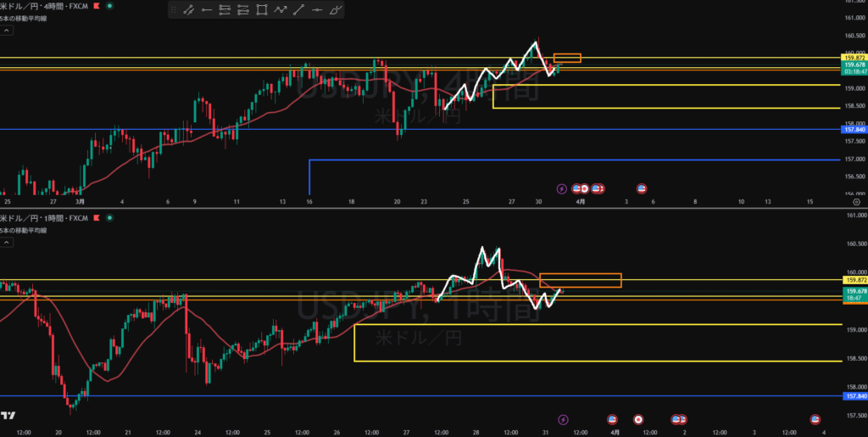
Task: Pick the horizontal line tool with center dot
Action: coord(318,11)
